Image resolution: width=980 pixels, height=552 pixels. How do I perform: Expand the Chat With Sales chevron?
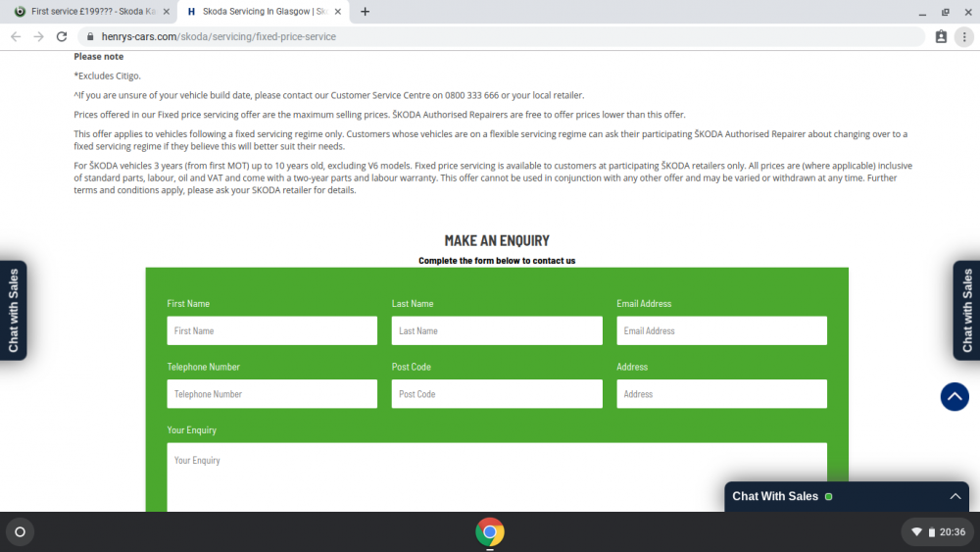[955, 496]
